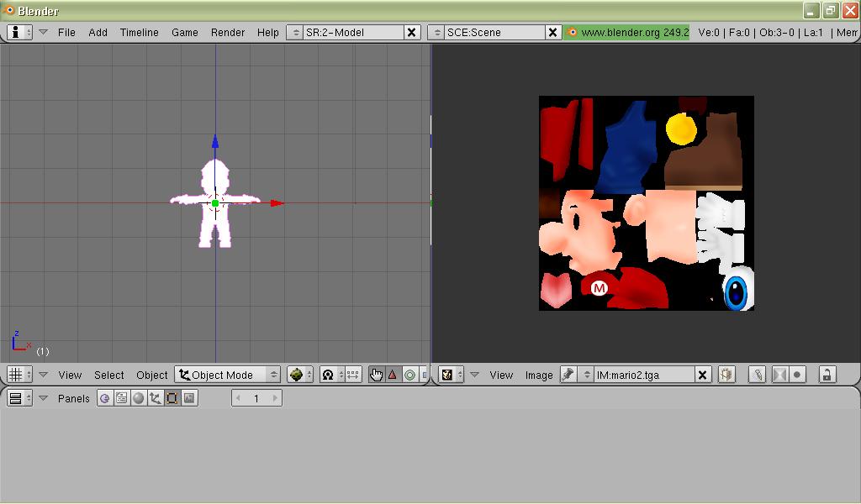Open the Scene context icon in Panels
The width and height of the screenshot is (861, 504).
coord(189,398)
